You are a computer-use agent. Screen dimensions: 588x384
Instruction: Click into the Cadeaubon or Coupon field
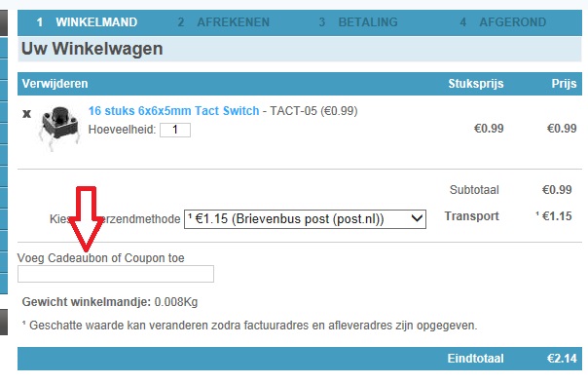116,274
